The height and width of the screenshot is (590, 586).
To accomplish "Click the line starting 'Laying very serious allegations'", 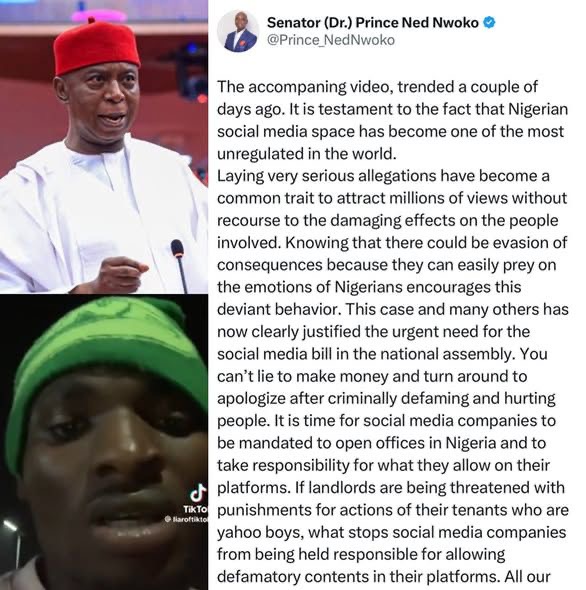I will click(383, 176).
